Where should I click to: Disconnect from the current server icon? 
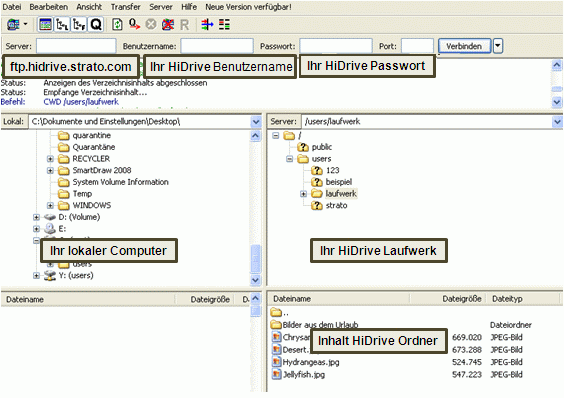[168, 25]
